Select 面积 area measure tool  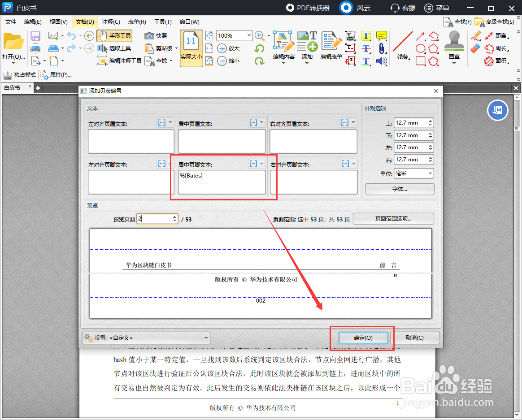(496, 61)
